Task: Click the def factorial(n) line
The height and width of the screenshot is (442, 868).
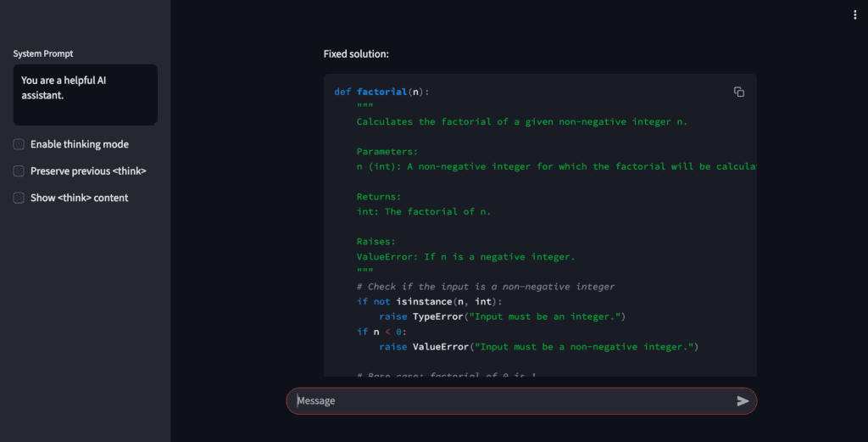Action: coord(388,92)
